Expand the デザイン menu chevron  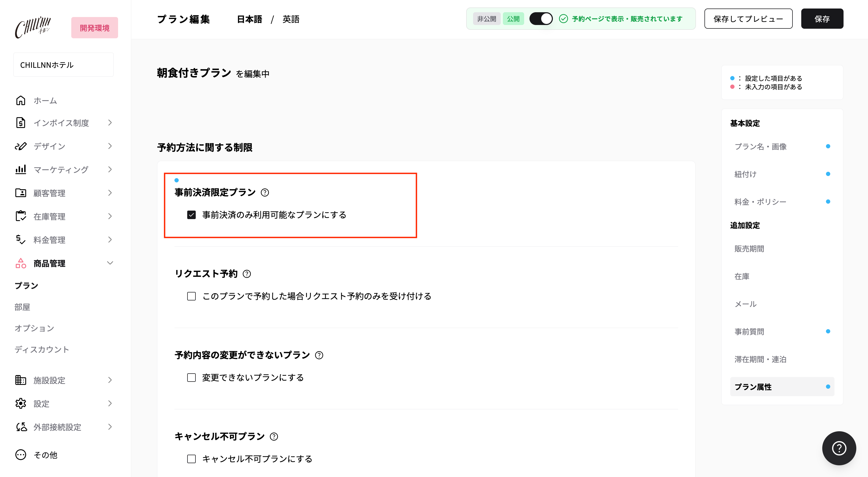click(110, 146)
